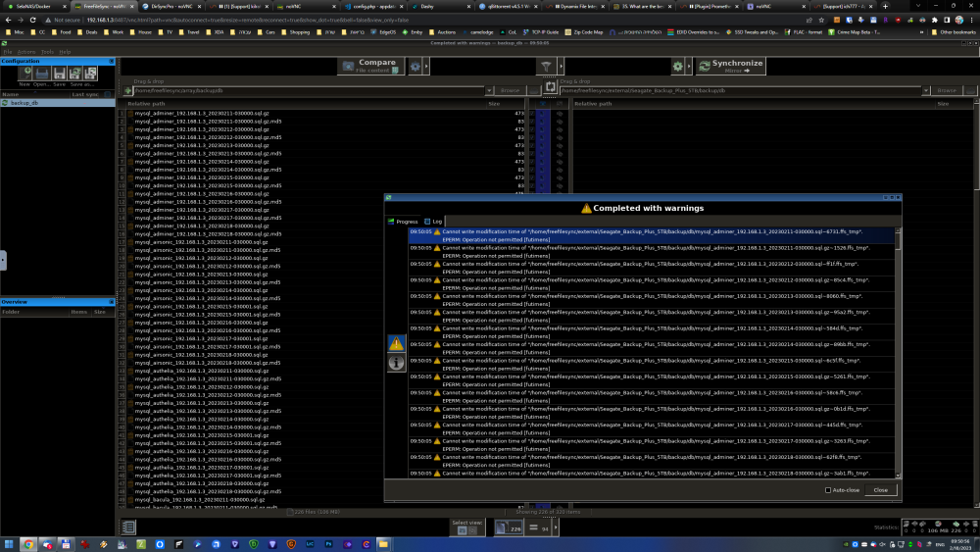Switch to the DirSyncPro noVNC browser tab

(171, 6)
